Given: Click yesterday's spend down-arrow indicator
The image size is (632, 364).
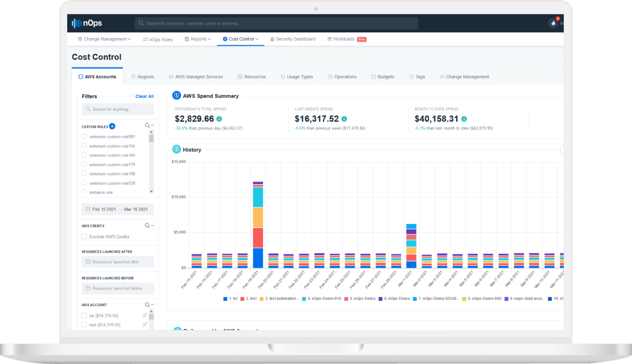Looking at the screenshot, I should 219,119.
